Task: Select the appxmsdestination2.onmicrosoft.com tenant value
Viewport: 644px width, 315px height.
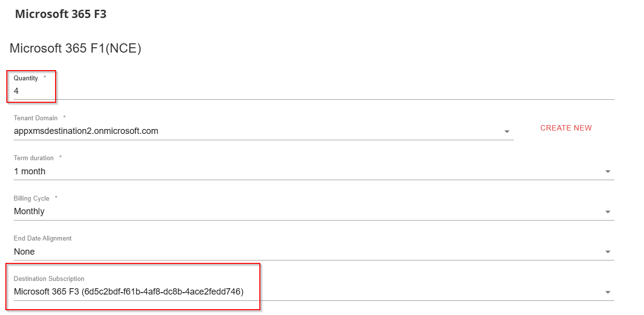Action: coord(86,131)
